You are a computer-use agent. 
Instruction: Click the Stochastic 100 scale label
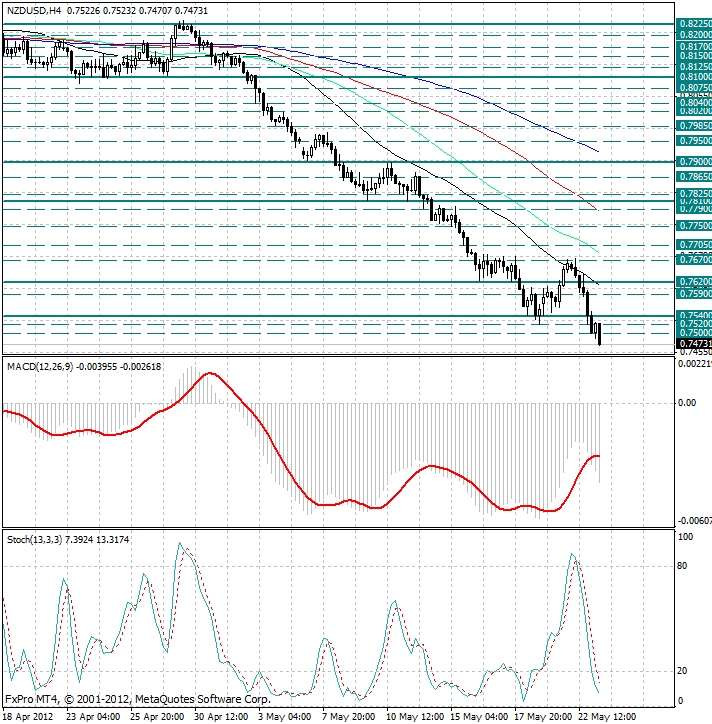tap(685, 537)
